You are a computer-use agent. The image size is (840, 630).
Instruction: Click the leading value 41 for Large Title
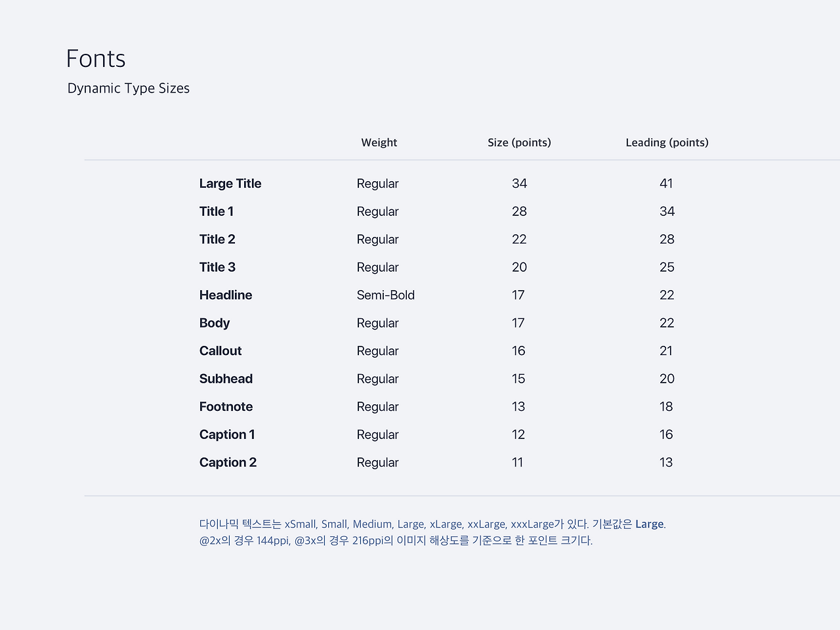point(666,184)
